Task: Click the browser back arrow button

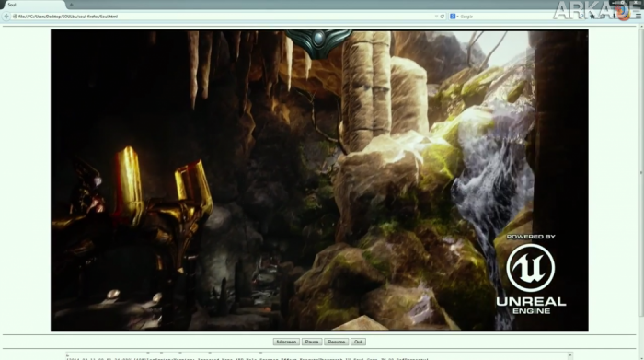Action: point(6,17)
